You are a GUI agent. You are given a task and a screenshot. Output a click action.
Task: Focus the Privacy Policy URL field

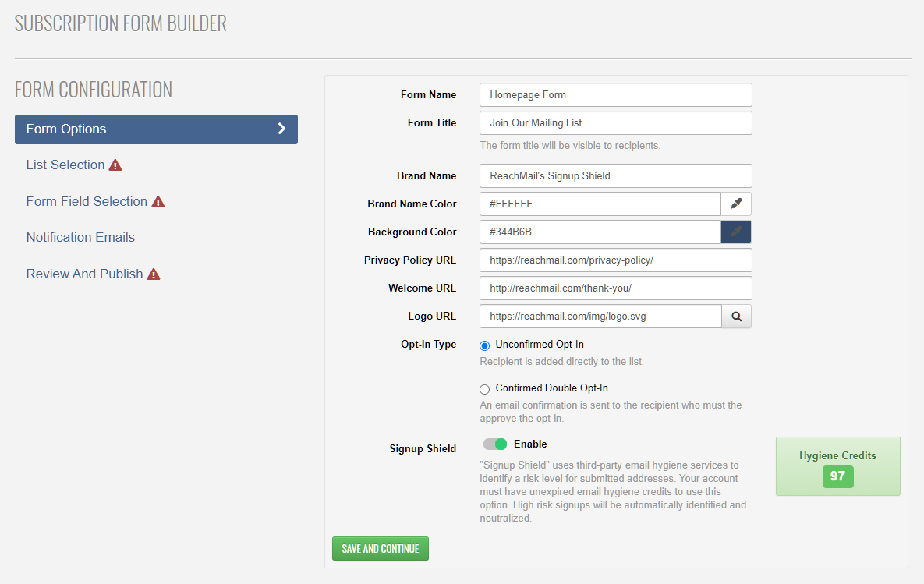click(615, 260)
